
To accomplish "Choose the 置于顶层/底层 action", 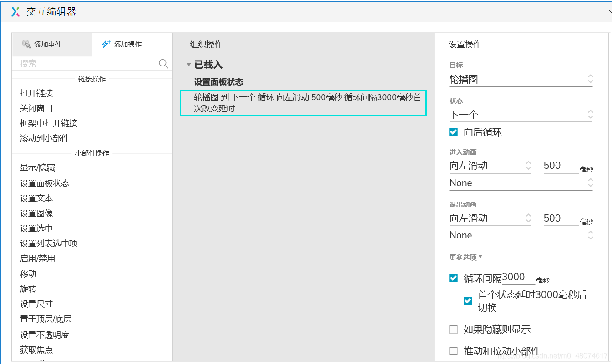I will (x=46, y=319).
